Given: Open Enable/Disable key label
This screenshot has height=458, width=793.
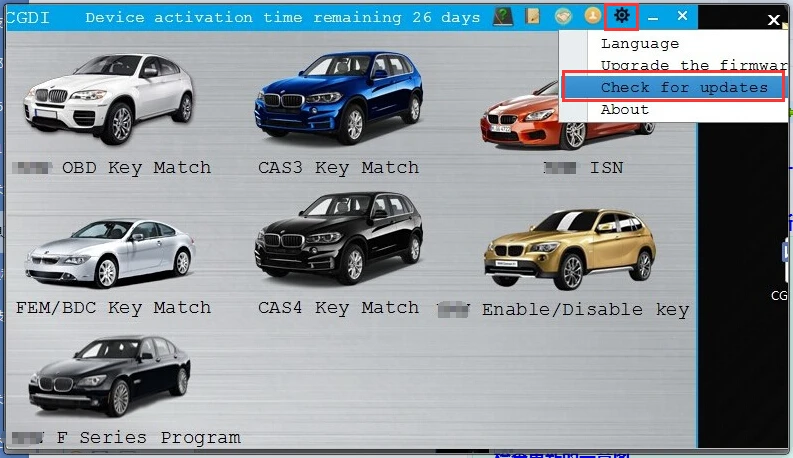Looking at the screenshot, I should point(585,309).
